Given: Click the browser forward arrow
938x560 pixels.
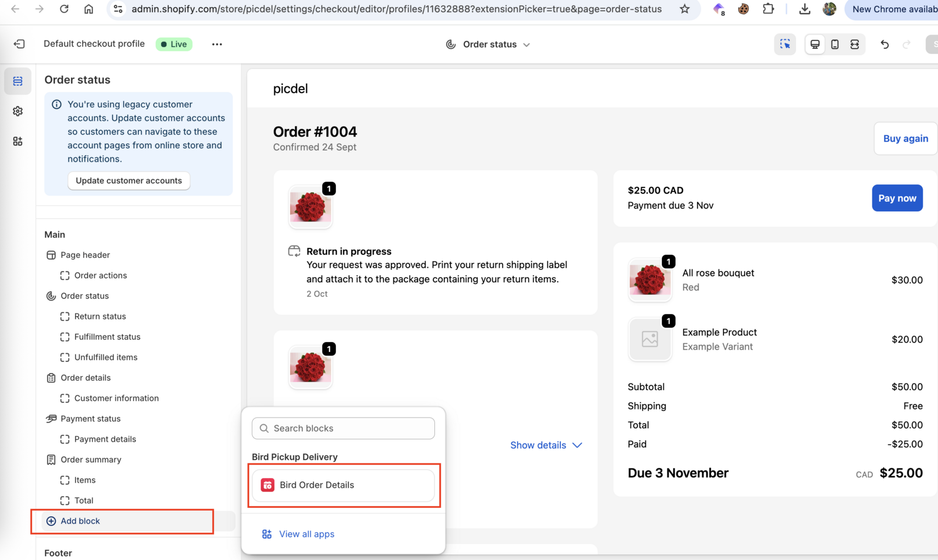Looking at the screenshot, I should pos(39,9).
